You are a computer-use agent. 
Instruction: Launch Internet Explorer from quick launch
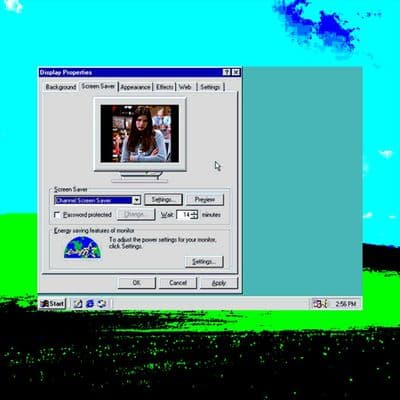click(90, 304)
